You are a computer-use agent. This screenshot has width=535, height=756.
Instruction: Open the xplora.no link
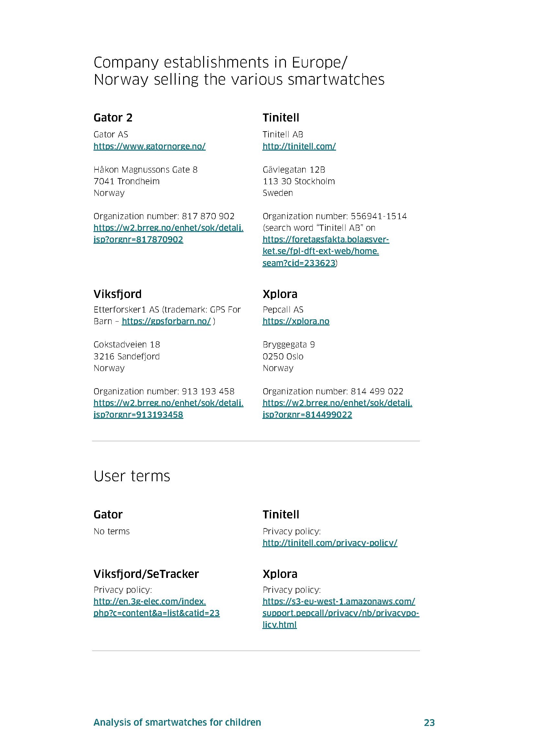tap(296, 321)
